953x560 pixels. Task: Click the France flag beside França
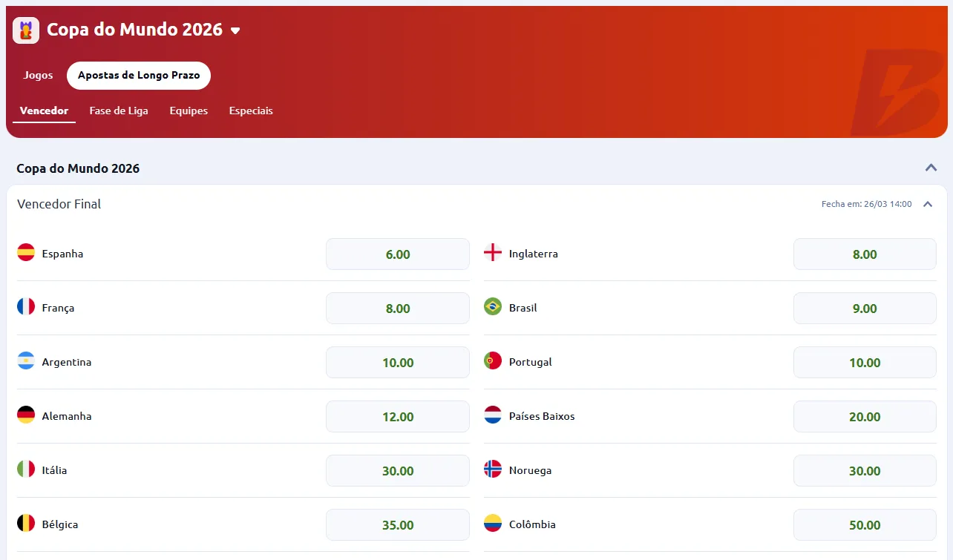coord(24,306)
